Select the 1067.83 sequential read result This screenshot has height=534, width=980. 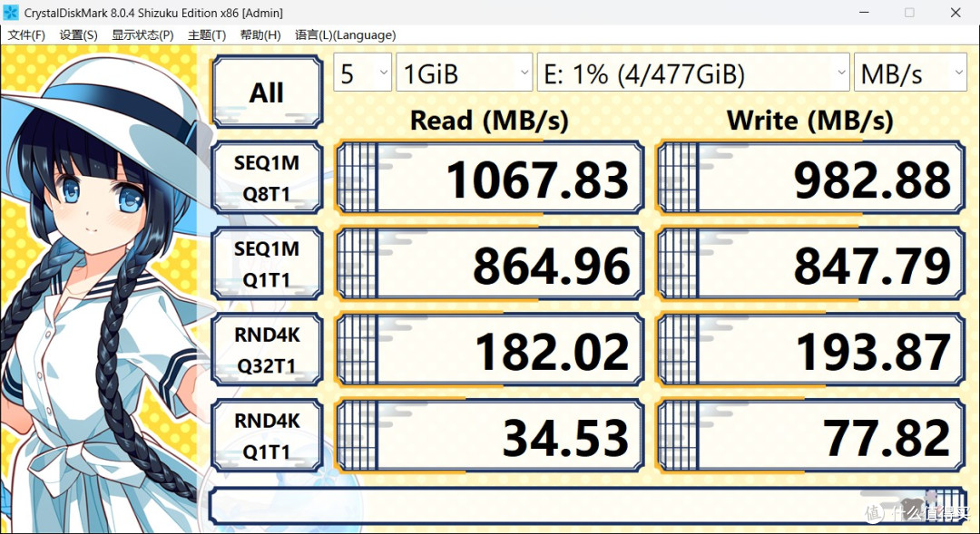coord(491,178)
